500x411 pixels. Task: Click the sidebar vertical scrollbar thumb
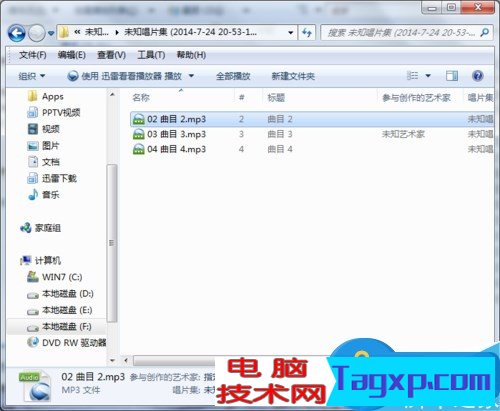click(x=112, y=243)
